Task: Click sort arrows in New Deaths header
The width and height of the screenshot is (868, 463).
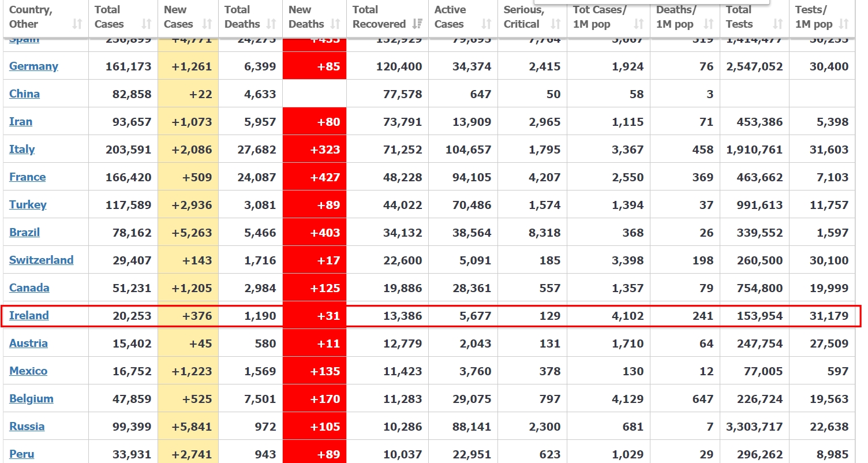Action: click(x=335, y=24)
